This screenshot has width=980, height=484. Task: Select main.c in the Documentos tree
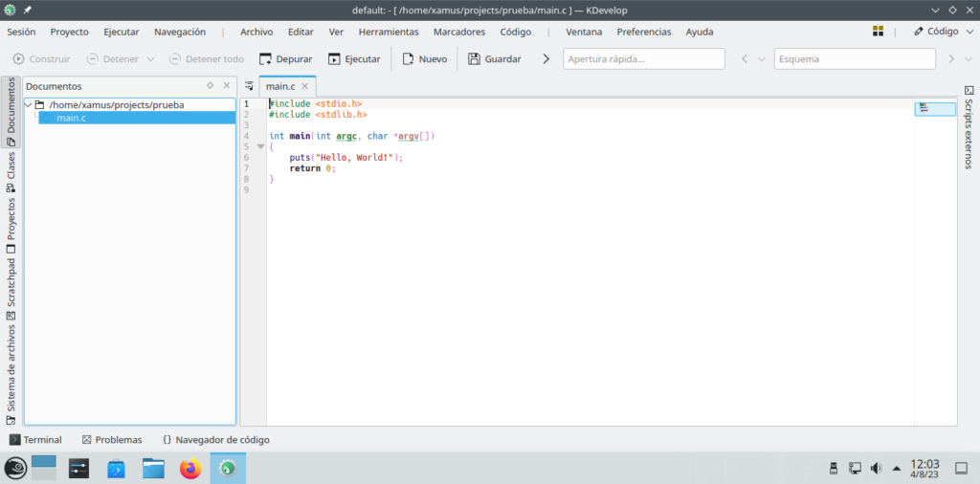[137, 118]
